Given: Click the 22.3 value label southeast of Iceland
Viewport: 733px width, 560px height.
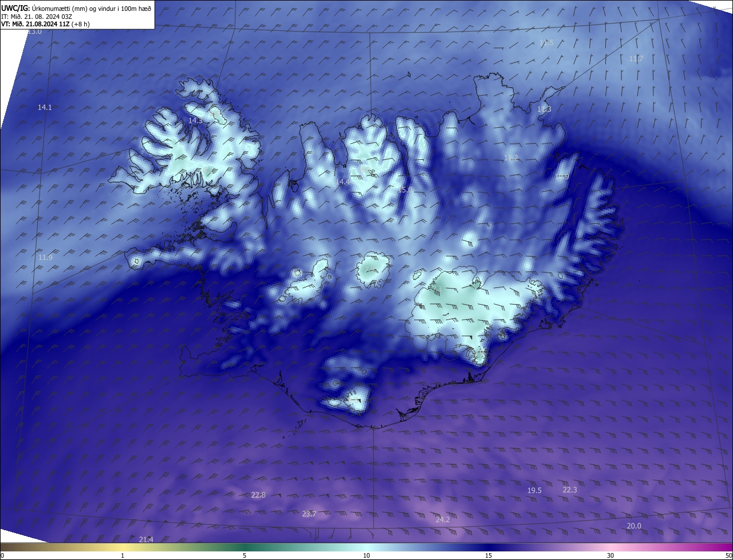Looking at the screenshot, I should tap(570, 490).
